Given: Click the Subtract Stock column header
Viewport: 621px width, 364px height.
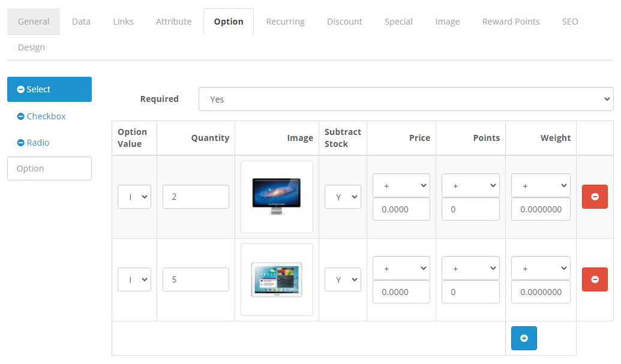Looking at the screenshot, I should coord(343,138).
